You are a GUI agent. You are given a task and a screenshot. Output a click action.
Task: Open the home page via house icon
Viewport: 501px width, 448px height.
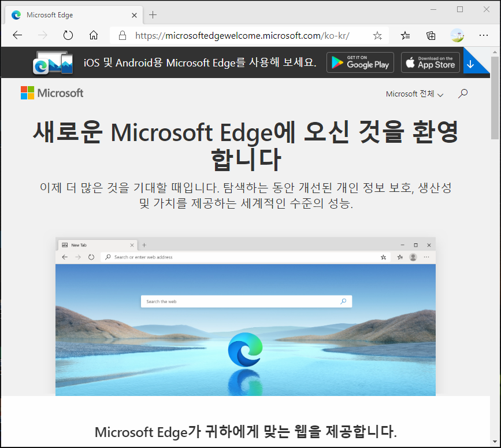(93, 35)
